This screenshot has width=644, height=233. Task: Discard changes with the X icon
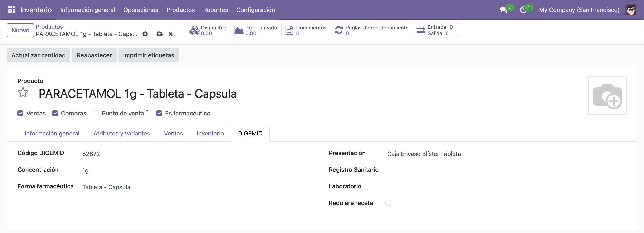(x=171, y=34)
